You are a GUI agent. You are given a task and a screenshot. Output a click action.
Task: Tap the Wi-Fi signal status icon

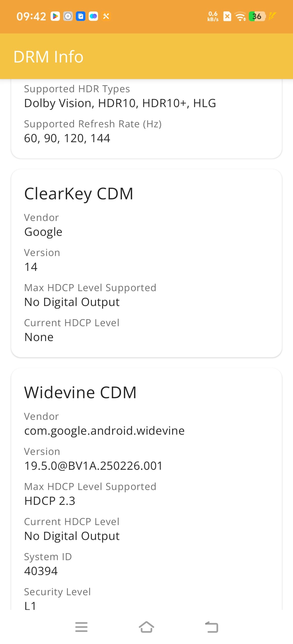[240, 17]
